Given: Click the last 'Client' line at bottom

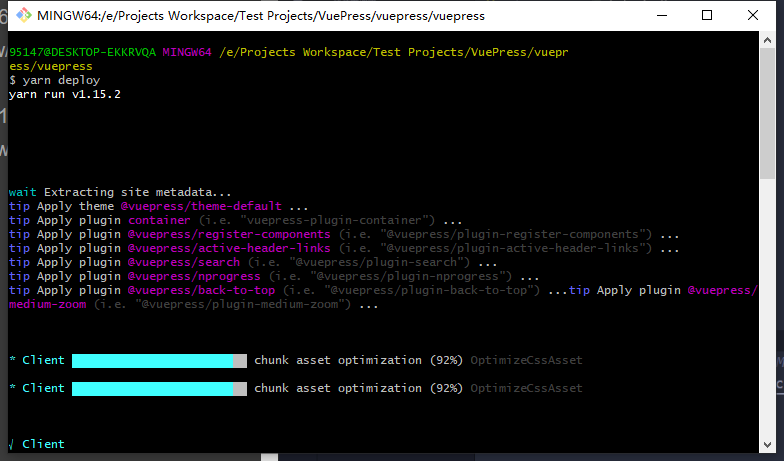Looking at the screenshot, I should coord(37,444).
